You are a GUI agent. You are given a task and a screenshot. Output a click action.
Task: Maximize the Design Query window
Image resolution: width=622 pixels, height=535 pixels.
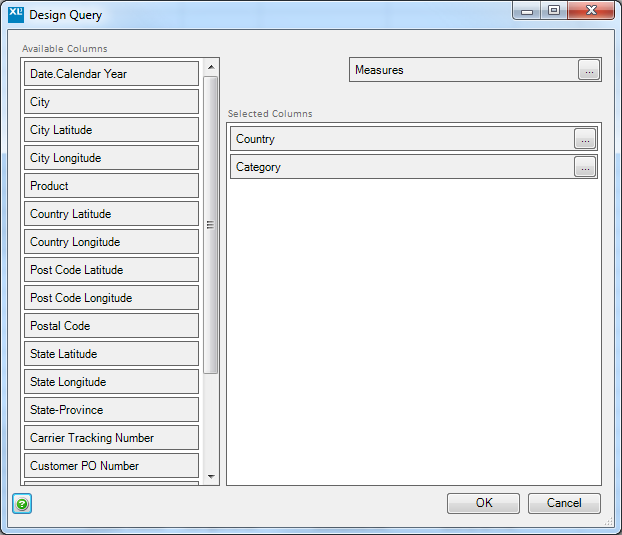(x=554, y=10)
